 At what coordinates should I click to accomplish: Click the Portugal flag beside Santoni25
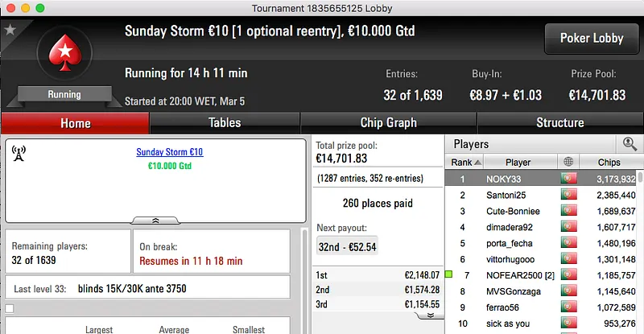click(x=570, y=195)
